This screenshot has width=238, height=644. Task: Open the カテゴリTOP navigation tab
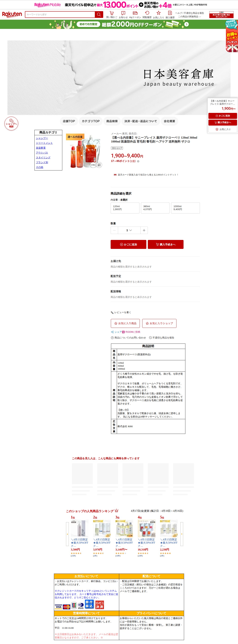click(91, 121)
